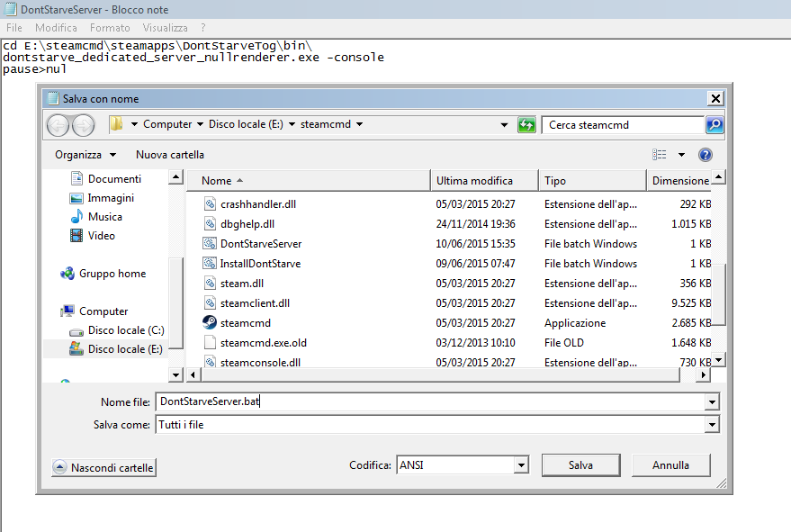Click the search magnifier icon

click(715, 124)
